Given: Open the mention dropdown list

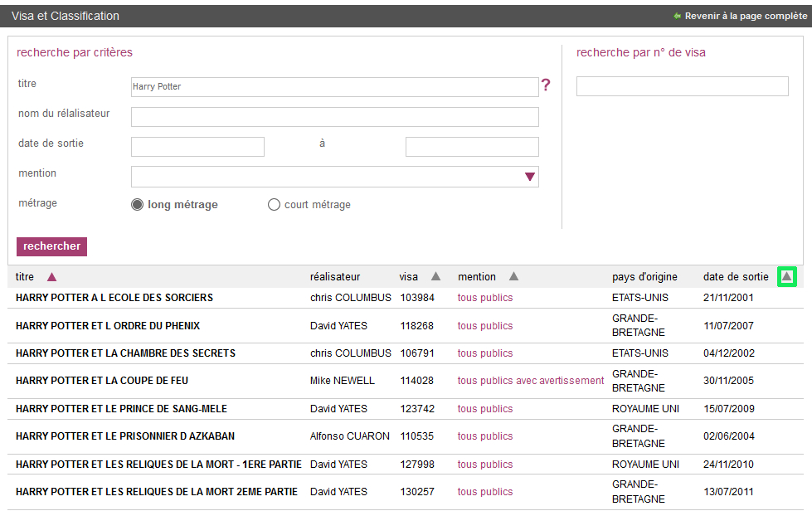Looking at the screenshot, I should (x=530, y=177).
